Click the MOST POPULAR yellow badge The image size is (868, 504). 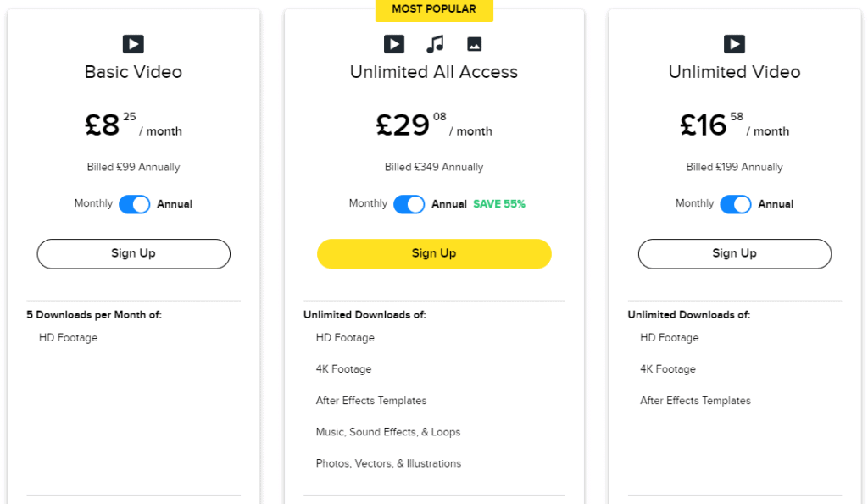tap(434, 10)
